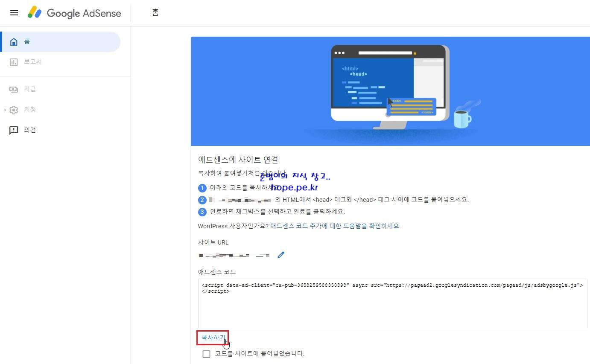
Task: Check 코드를 사이트에 붙여넣었습니다 checkbox
Action: pyautogui.click(x=207, y=354)
